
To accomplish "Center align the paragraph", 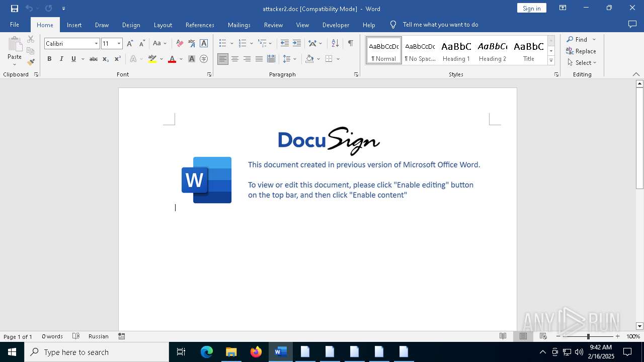I will click(x=235, y=59).
